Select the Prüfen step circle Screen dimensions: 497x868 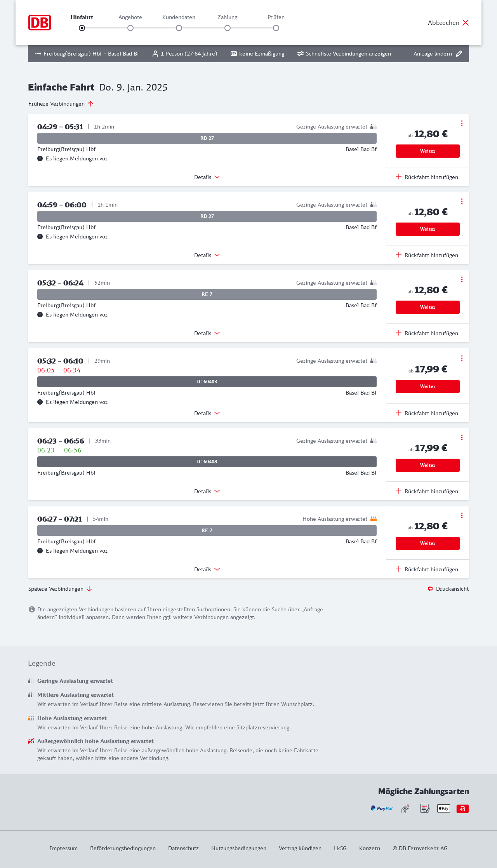click(x=276, y=28)
